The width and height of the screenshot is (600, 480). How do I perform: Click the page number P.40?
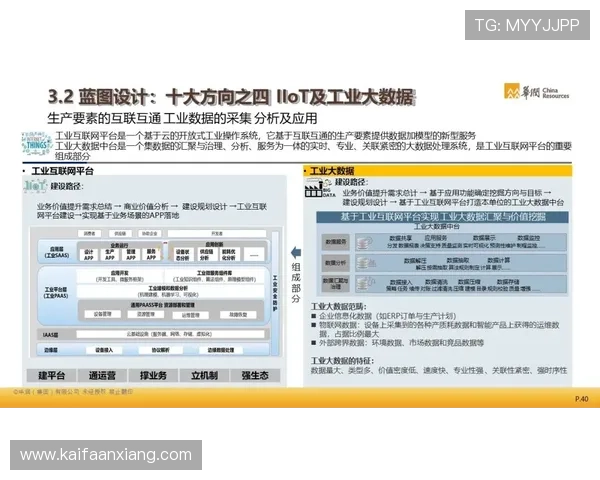pos(581,399)
